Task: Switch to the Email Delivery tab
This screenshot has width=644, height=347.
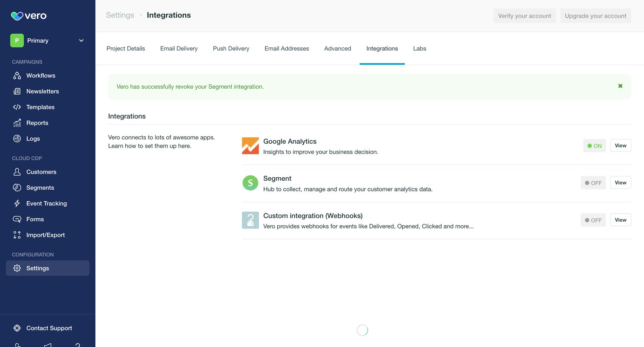Action: click(x=179, y=49)
